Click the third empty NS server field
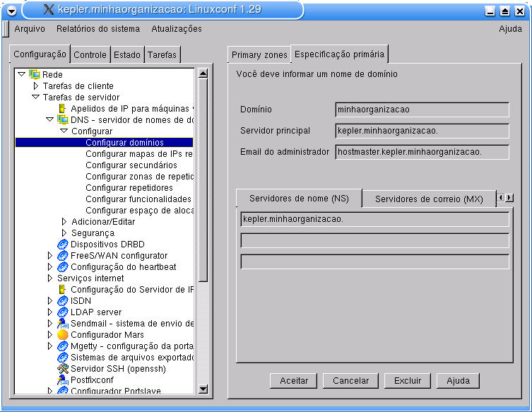The image size is (532, 412). point(374,261)
